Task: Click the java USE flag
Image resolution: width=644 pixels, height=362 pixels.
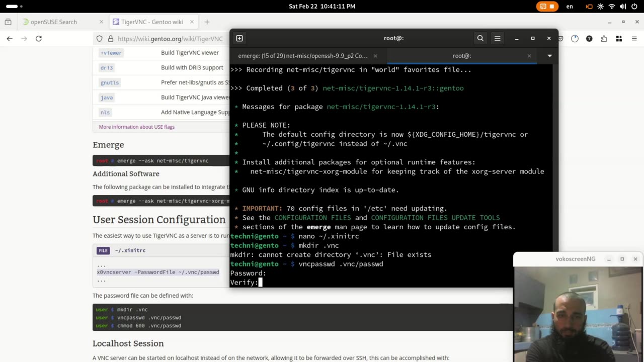Action: (x=107, y=98)
